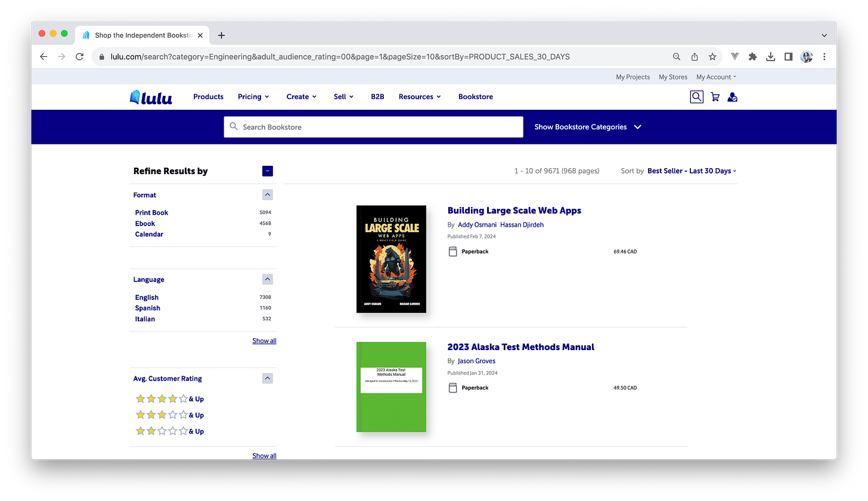This screenshot has height=501, width=868.
Task: Expand Show Bookstore Categories
Action: (587, 127)
